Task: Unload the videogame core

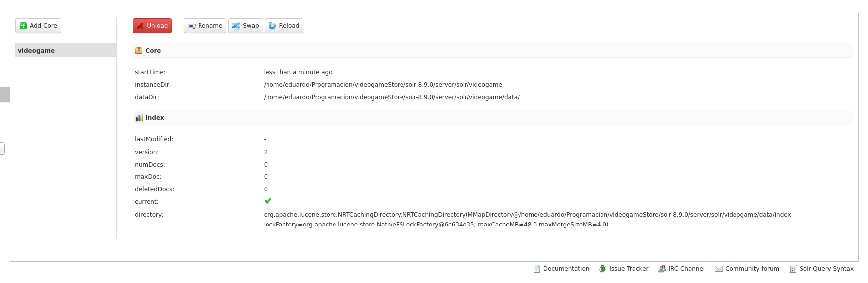Action: pyautogui.click(x=152, y=26)
